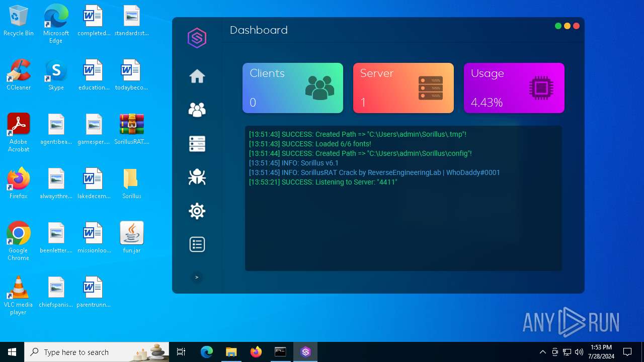Click the 'Listening to Server: "4411"' log line
Image resolution: width=644 pixels, height=362 pixels.
[323, 182]
